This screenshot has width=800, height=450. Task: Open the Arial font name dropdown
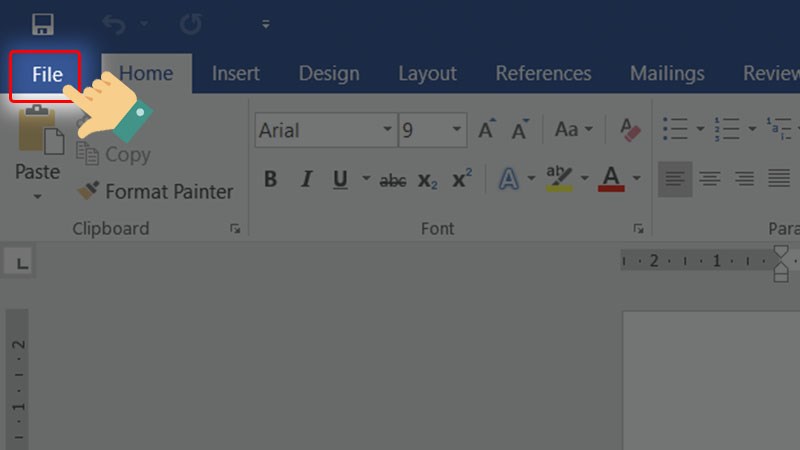[x=387, y=129]
